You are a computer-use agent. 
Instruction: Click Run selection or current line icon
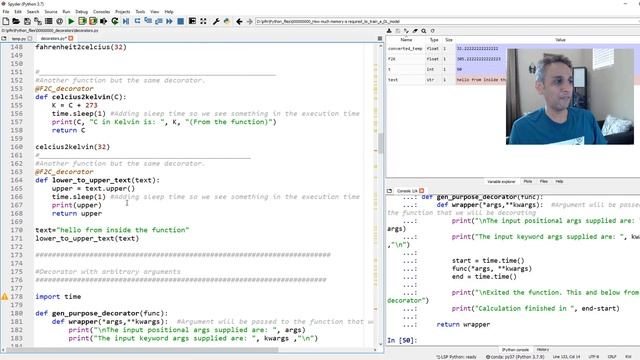pyautogui.click(x=104, y=21)
